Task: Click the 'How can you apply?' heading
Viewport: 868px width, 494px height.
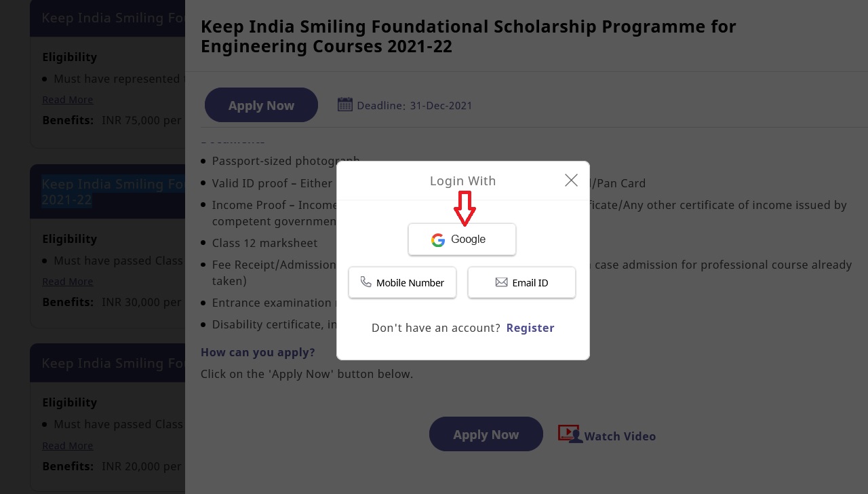Action: click(x=258, y=352)
